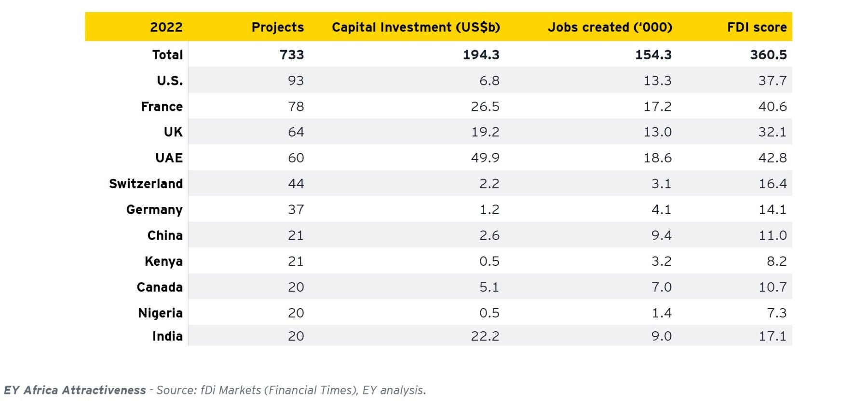Click the Germany row label
Screen dimensions: 868x408
tap(154, 210)
